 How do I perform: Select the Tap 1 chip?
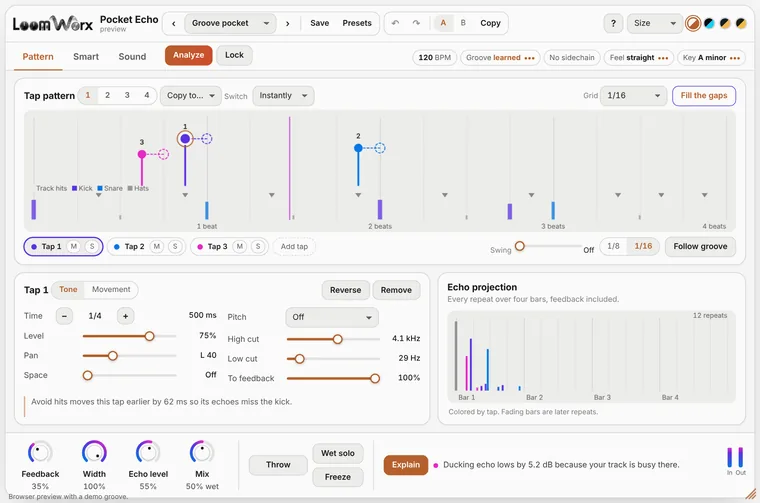tap(63, 247)
